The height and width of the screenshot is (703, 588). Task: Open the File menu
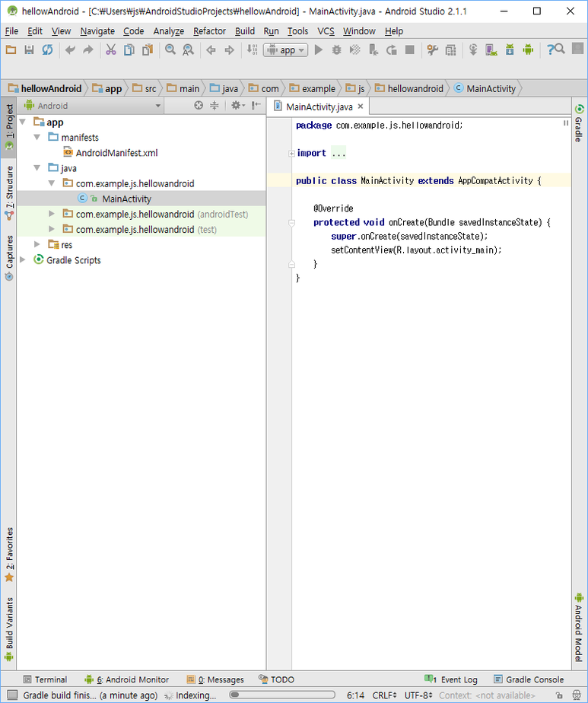tap(11, 31)
